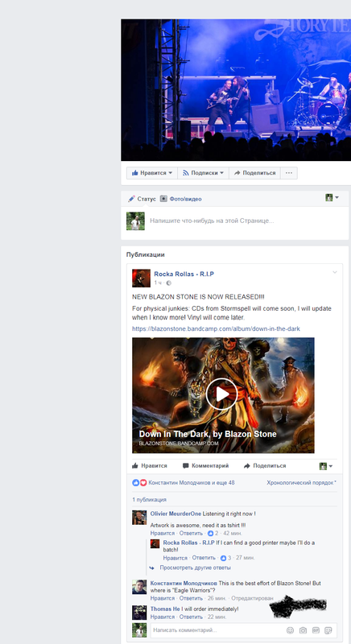Screen dimensions: 351x644
Task: Reply to Thomas He's comment
Action: click(191, 617)
